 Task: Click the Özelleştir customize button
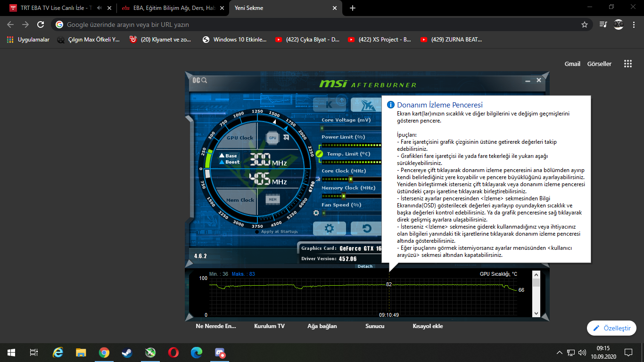611,328
